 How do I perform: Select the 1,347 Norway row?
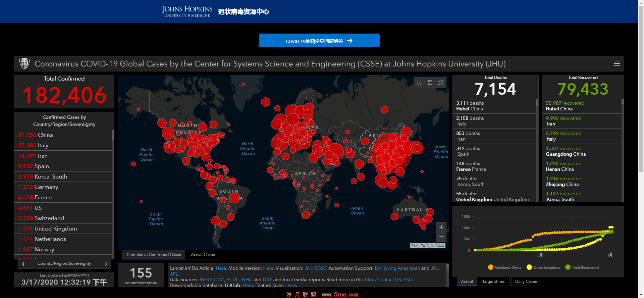[63, 249]
